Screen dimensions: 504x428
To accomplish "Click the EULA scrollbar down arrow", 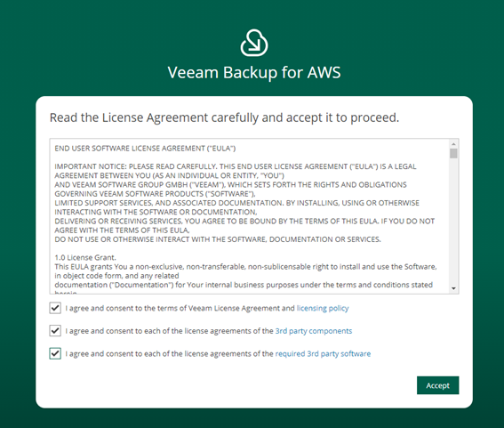I will pyautogui.click(x=453, y=288).
